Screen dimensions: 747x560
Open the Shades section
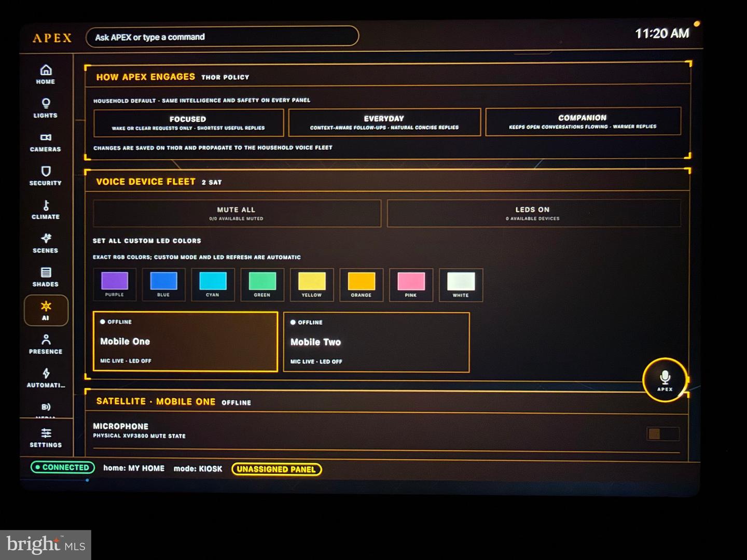coord(46,277)
